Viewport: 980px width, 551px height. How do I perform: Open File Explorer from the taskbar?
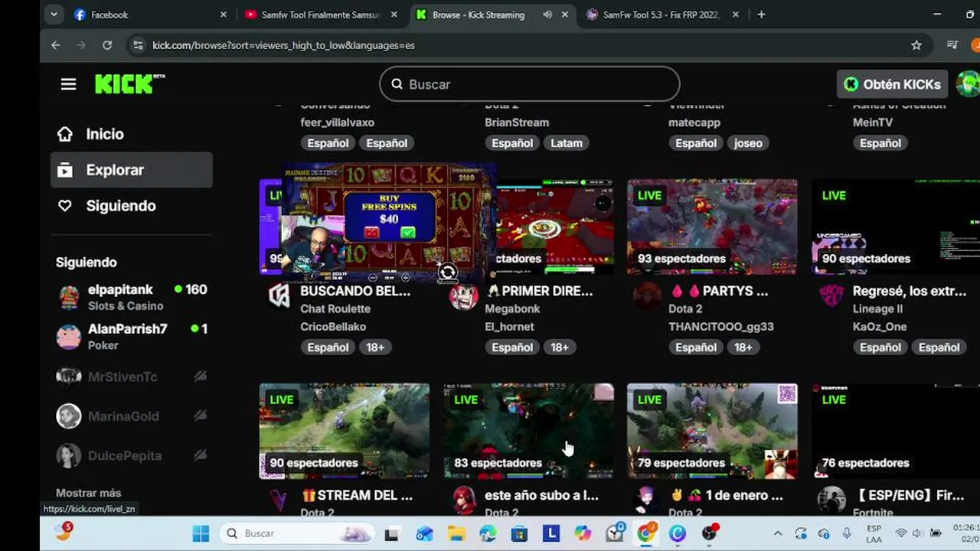click(x=456, y=533)
